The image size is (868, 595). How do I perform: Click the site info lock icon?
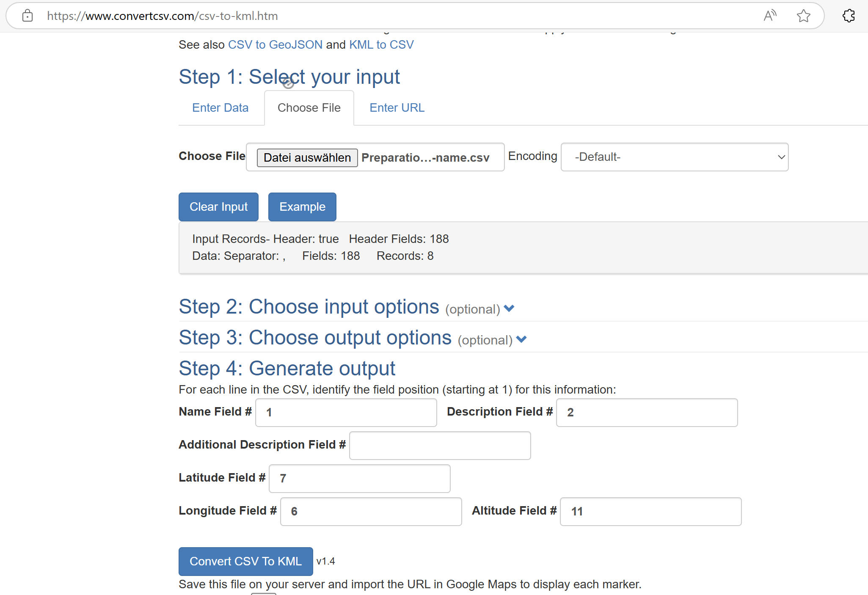28,16
